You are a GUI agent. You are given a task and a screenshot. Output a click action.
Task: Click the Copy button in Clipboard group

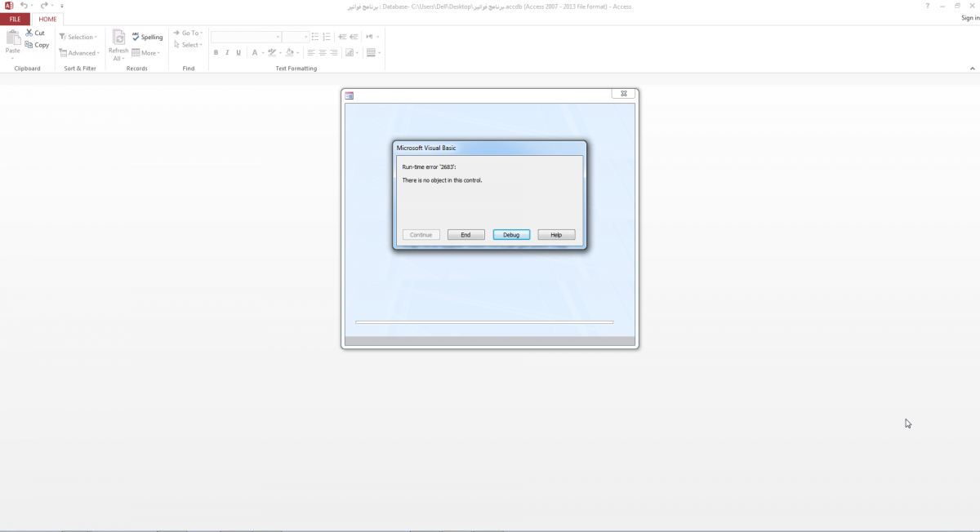pyautogui.click(x=37, y=45)
